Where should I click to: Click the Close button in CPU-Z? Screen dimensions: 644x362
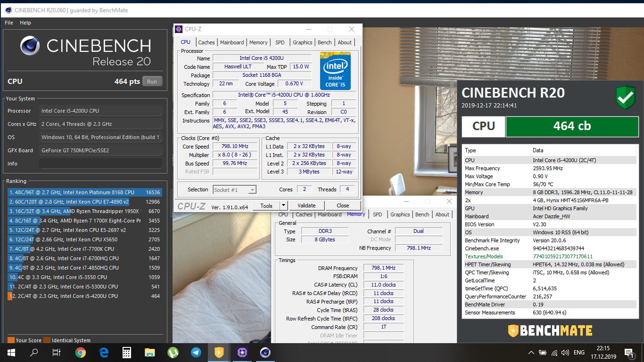point(343,206)
